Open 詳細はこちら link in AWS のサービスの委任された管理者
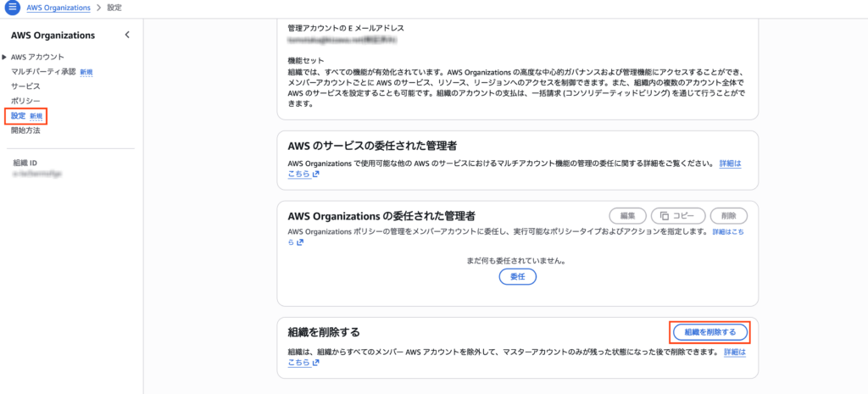Image resolution: width=868 pixels, height=394 pixels. tap(730, 163)
